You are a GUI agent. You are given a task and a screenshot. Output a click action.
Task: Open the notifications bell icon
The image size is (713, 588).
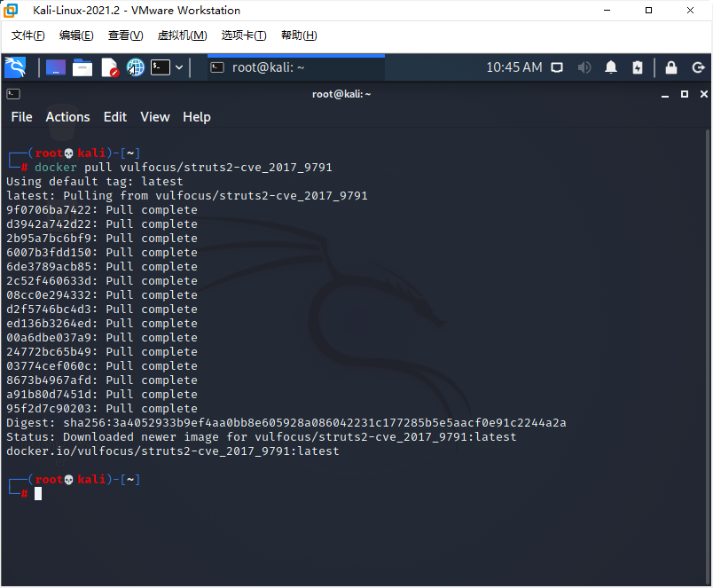(x=611, y=67)
